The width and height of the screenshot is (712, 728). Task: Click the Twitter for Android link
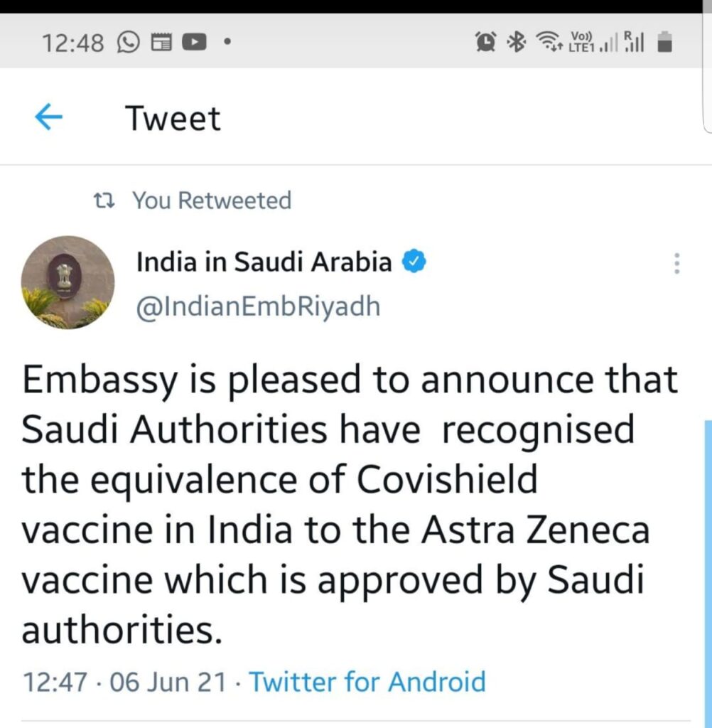[367, 682]
